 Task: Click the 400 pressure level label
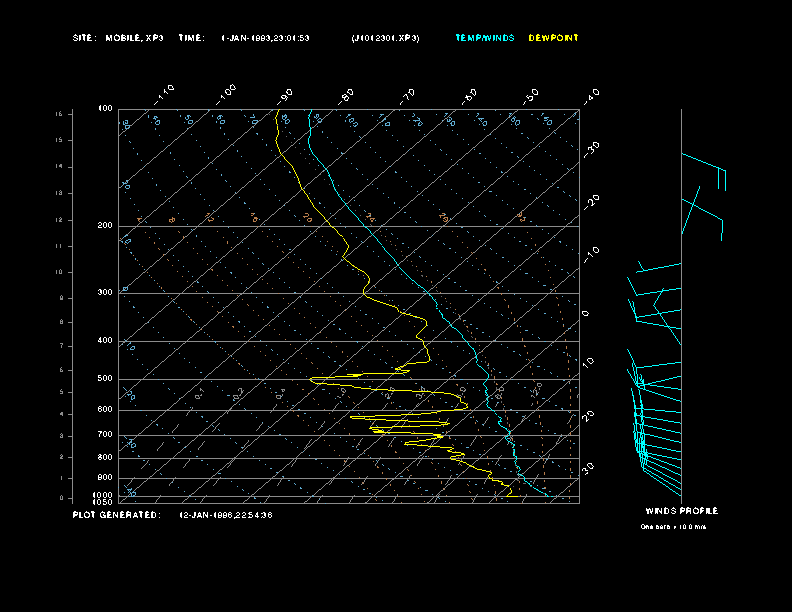point(105,341)
